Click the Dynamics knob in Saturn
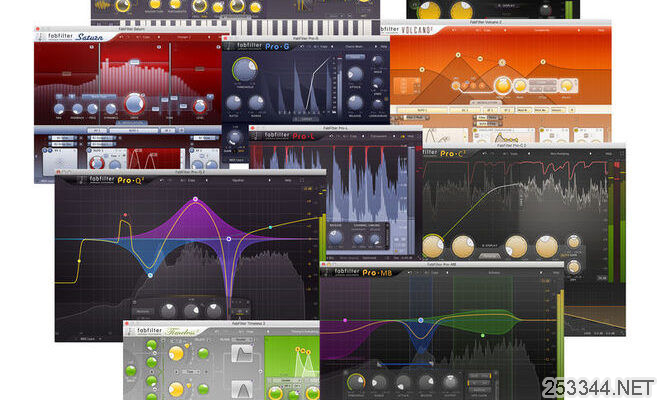This screenshot has height=400, width=660. coord(111,109)
